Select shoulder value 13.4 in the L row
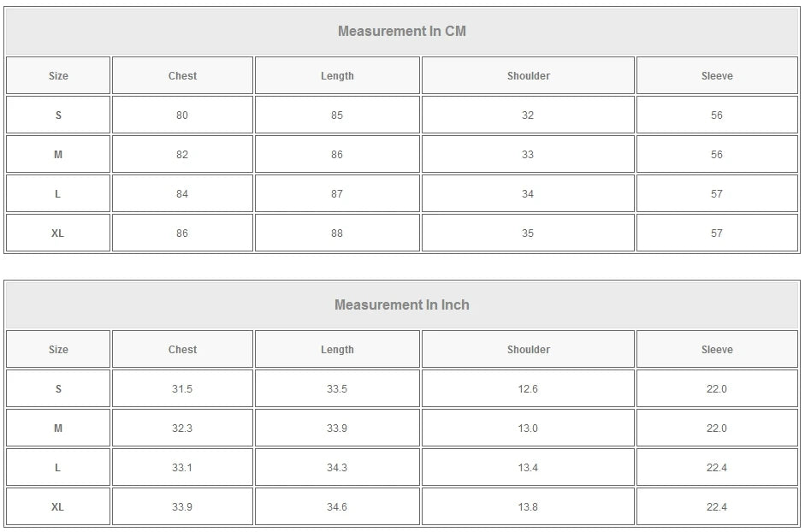This screenshot has height=532, width=805. click(x=528, y=468)
